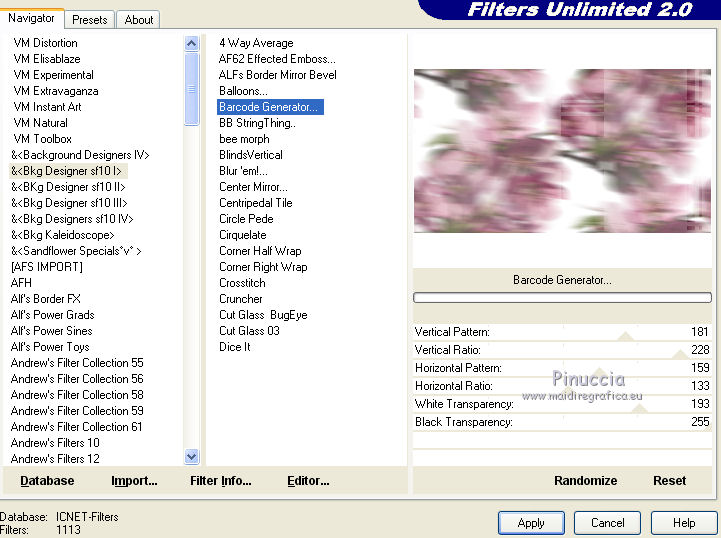The height and width of the screenshot is (538, 721).
Task: Select VM Natural category
Action: click(40, 123)
